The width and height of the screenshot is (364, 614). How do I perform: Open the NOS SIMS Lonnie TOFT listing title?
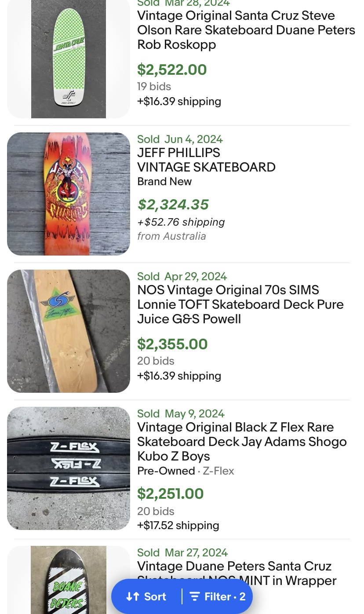[x=240, y=304]
